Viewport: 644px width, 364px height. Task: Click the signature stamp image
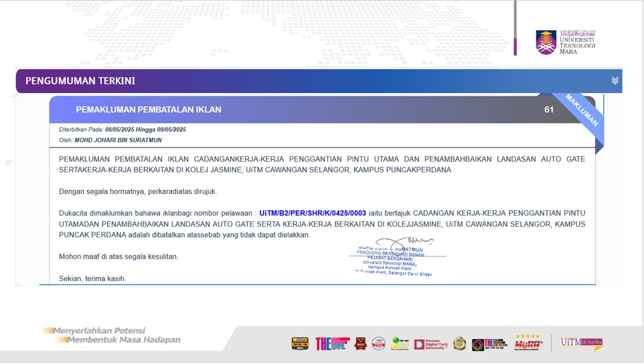pos(398,256)
